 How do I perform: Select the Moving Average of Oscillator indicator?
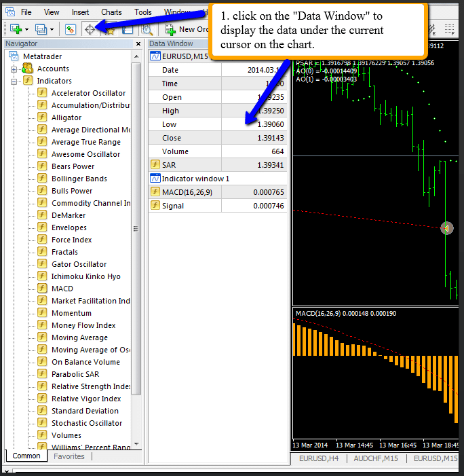(x=91, y=350)
